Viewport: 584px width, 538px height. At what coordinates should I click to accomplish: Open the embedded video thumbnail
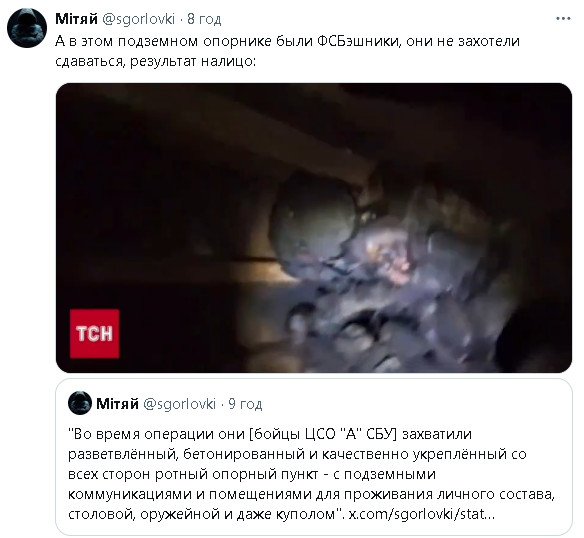click(314, 228)
